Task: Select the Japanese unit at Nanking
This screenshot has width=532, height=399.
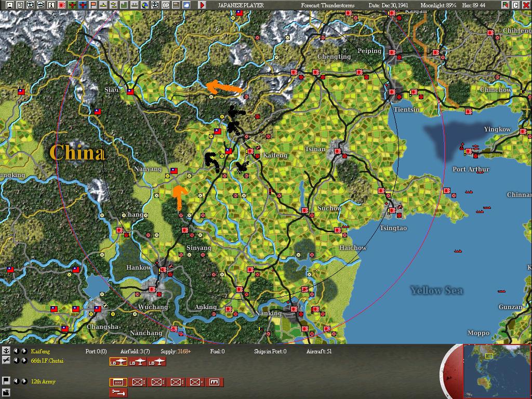Action: coord(294,309)
